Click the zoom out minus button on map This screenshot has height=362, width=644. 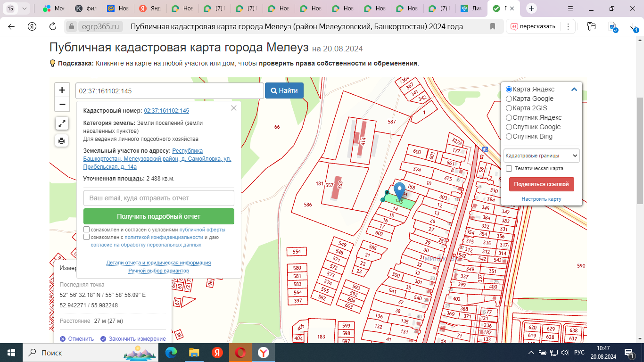pos(62,104)
